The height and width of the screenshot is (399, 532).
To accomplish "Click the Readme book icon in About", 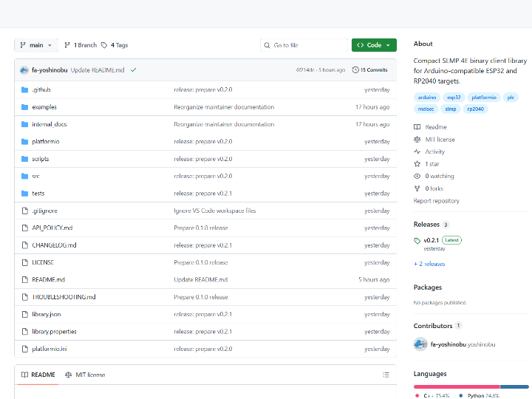I will (x=417, y=127).
